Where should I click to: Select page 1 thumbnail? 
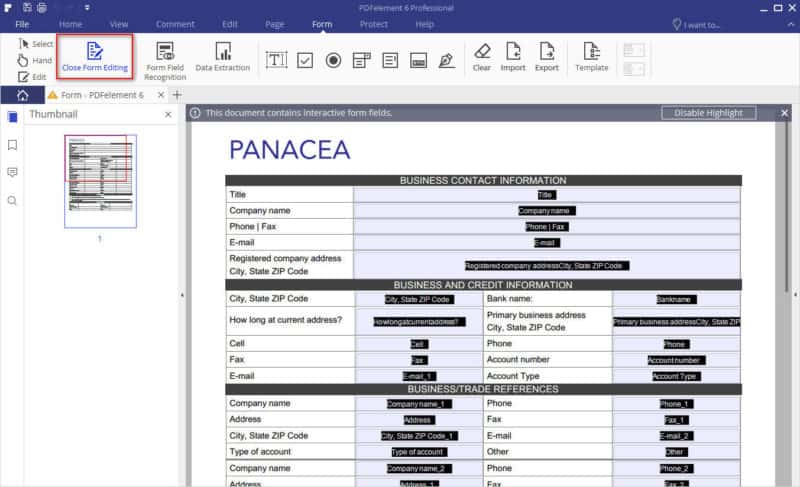pos(101,181)
